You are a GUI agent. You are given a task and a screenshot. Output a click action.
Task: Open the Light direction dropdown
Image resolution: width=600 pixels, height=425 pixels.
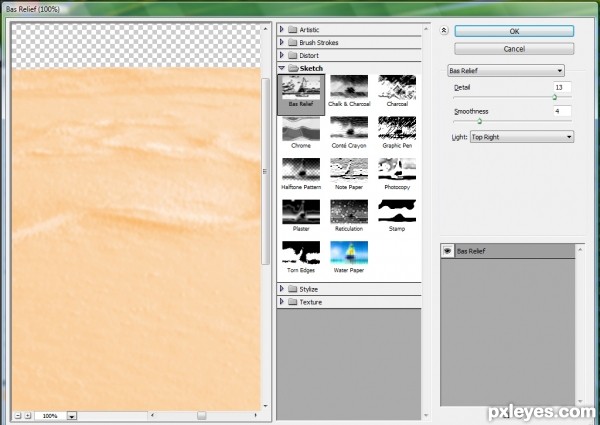(522, 137)
